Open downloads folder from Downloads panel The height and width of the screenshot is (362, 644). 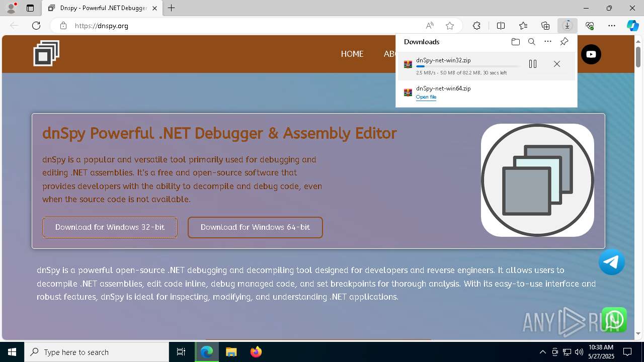pyautogui.click(x=516, y=42)
